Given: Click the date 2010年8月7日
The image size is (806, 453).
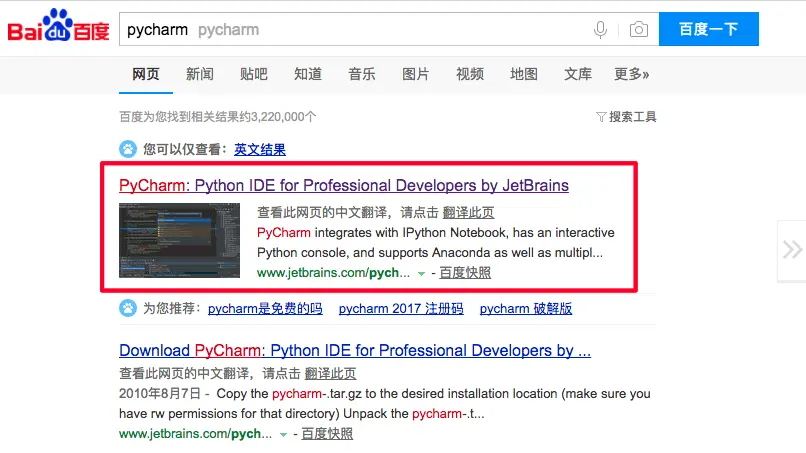Looking at the screenshot, I should click(160, 394).
